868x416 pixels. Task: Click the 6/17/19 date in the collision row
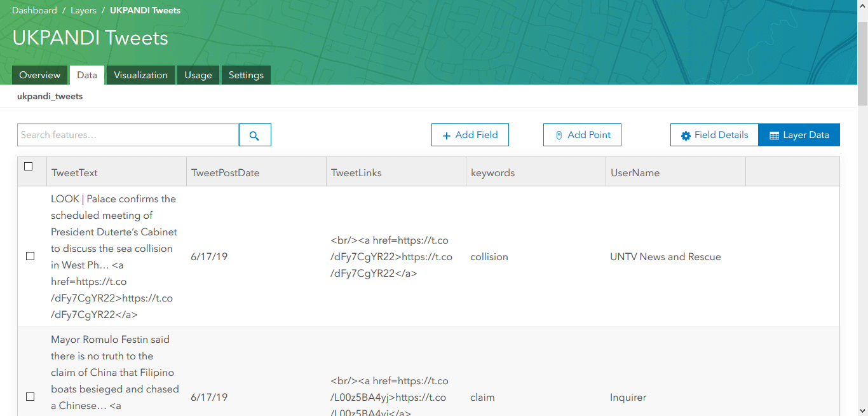209,257
